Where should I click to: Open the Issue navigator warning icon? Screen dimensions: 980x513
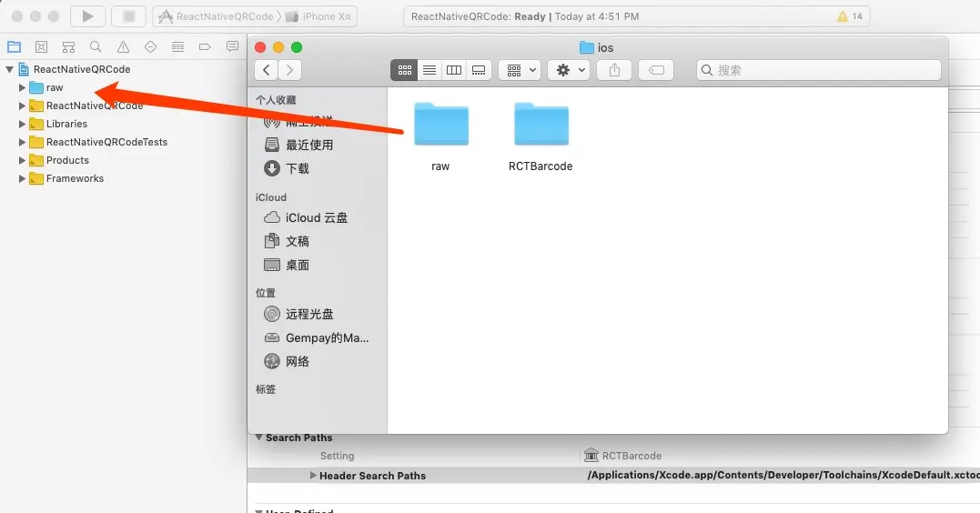123,47
